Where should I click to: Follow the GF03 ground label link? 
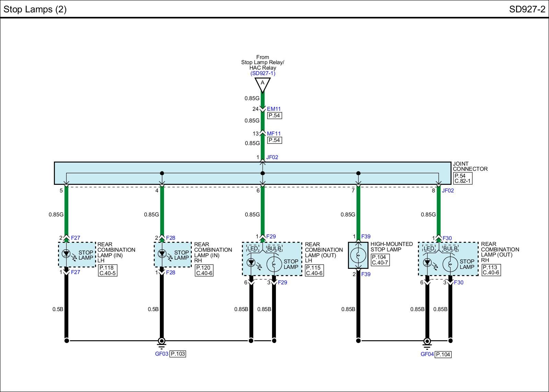tap(162, 354)
